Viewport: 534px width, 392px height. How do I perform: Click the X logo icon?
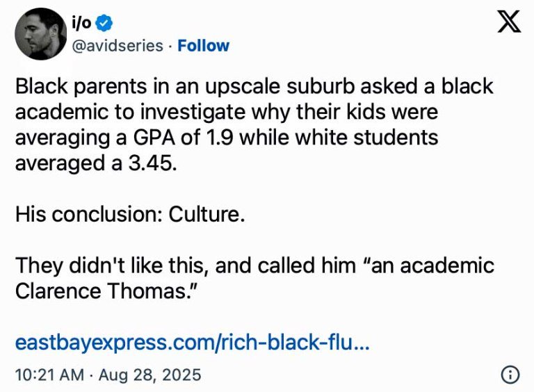510,23
